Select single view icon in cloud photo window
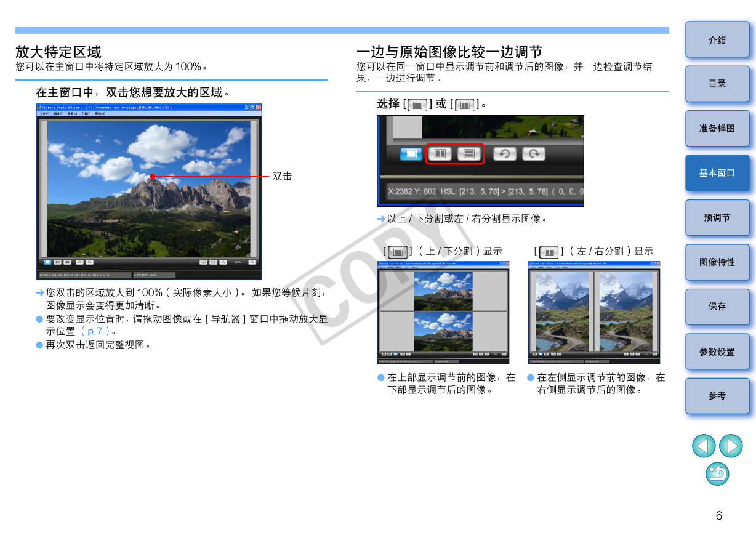 (47, 262)
